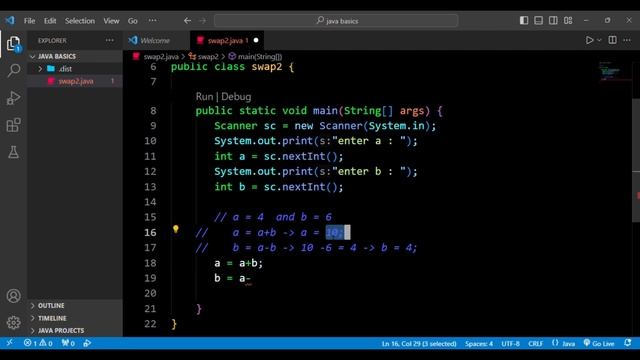Open editor More Actions ellipsis
The image size is (640, 360).
tap(627, 40)
